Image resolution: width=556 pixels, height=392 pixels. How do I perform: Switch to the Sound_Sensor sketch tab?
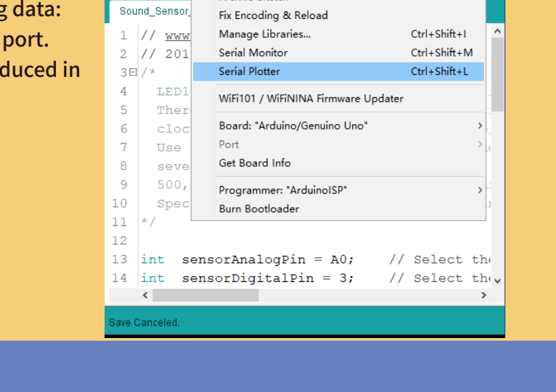point(150,11)
